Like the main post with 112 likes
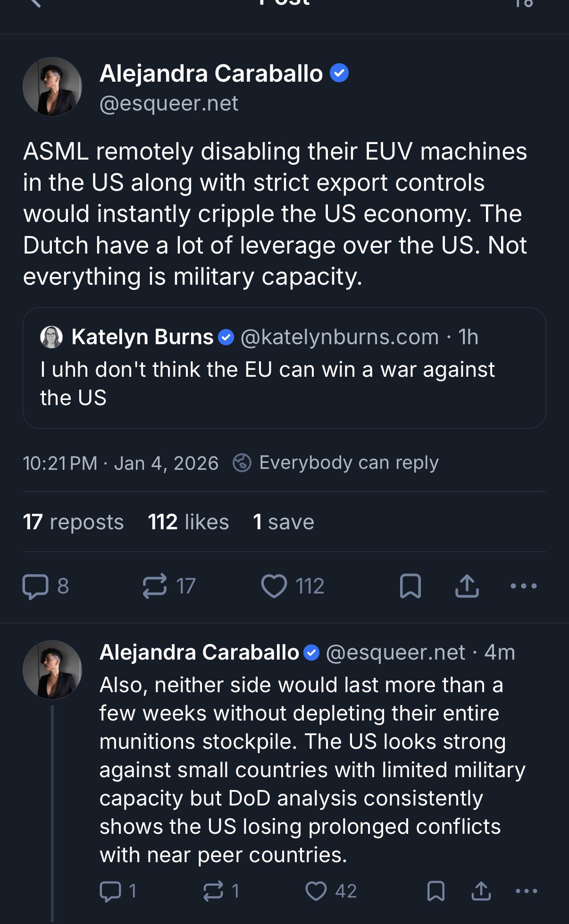 (x=274, y=586)
